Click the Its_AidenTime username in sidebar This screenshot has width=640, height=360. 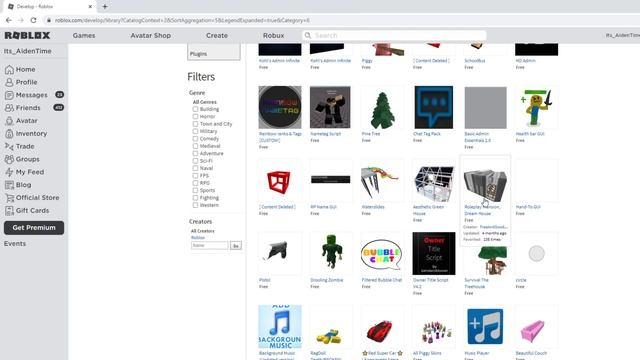pyautogui.click(x=28, y=51)
